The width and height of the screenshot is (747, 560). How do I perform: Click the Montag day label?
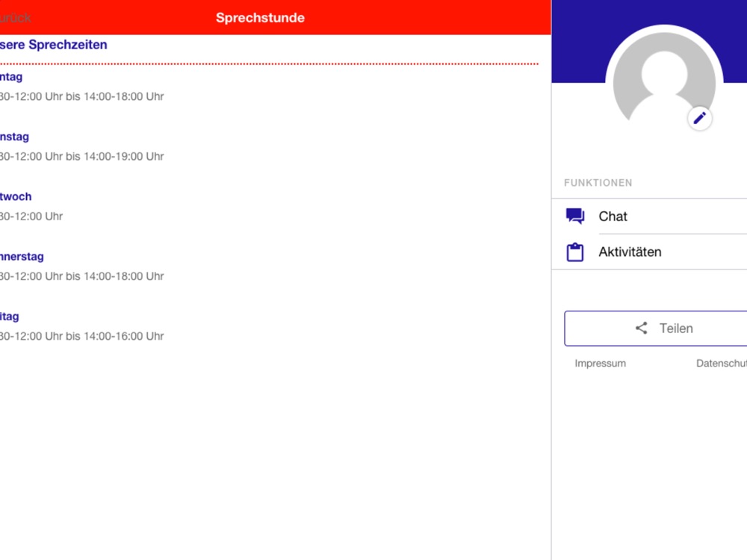point(11,77)
